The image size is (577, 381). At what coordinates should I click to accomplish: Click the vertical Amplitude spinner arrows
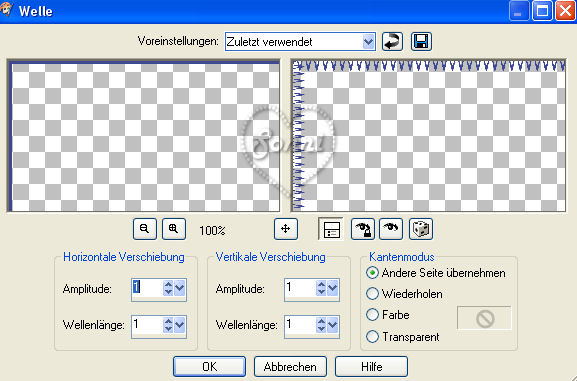click(x=321, y=289)
